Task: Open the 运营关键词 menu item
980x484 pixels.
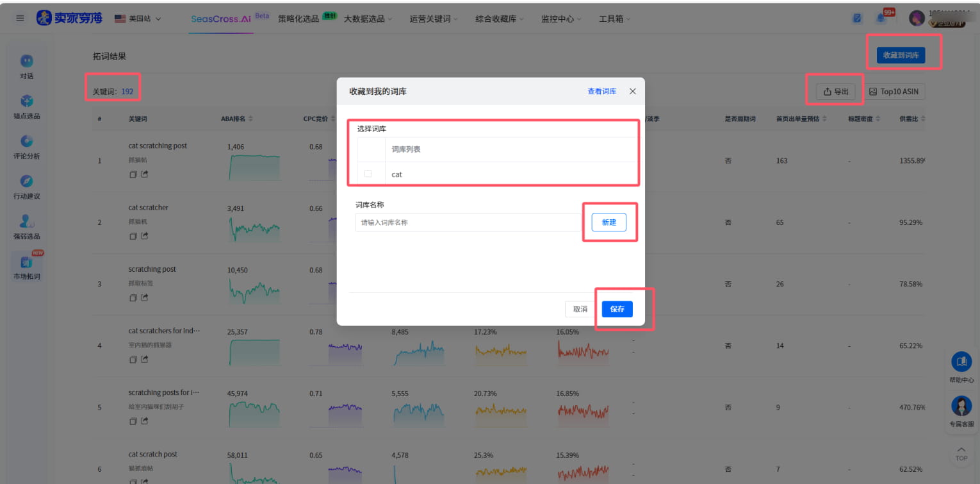Action: 430,19
